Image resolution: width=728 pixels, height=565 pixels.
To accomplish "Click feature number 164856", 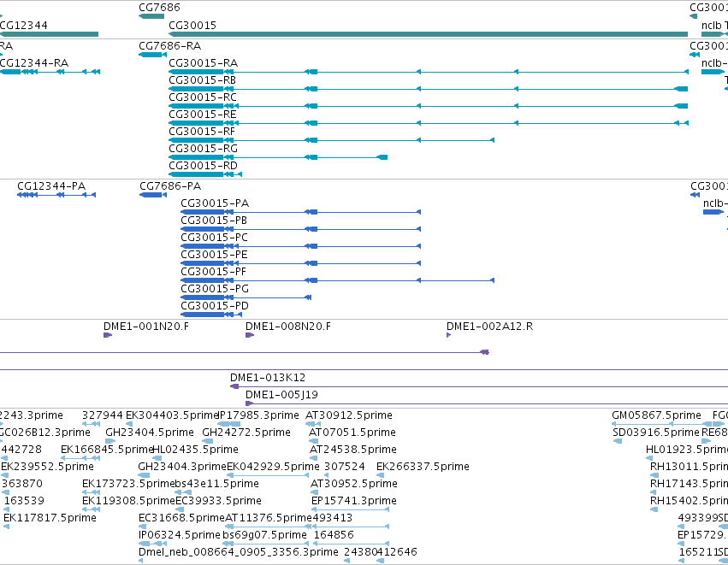I will coord(334,536).
